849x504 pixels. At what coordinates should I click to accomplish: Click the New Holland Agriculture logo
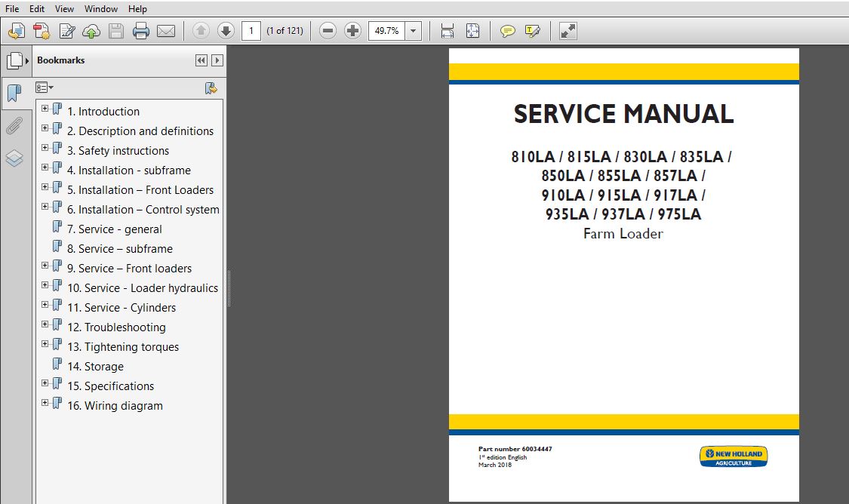(733, 456)
